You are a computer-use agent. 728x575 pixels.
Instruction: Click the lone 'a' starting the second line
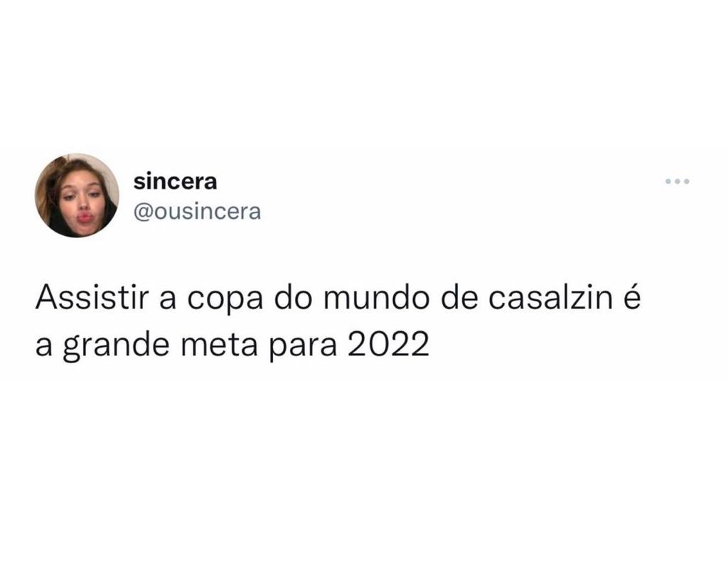(43, 347)
